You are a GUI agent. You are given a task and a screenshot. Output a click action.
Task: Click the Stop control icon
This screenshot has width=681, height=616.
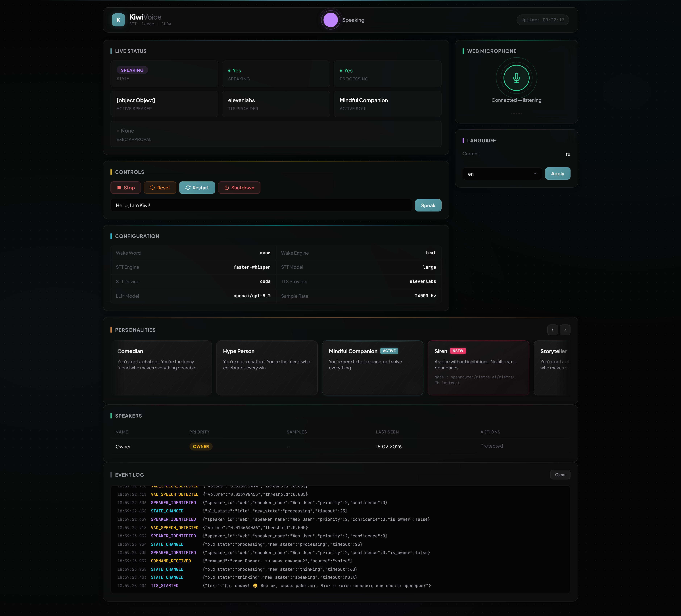(x=119, y=187)
